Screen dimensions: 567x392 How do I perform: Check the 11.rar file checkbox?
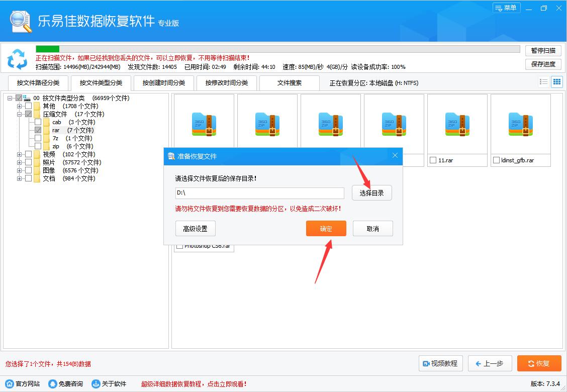coord(433,160)
